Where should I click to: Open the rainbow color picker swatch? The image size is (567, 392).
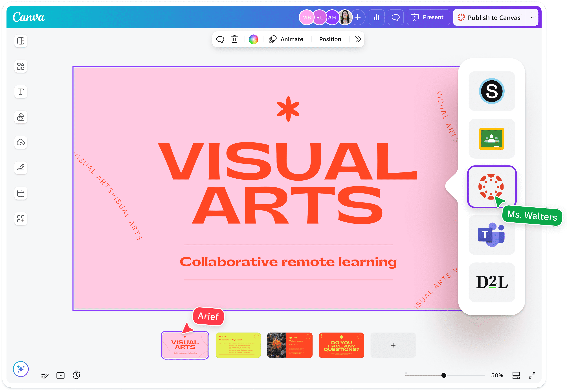point(253,39)
